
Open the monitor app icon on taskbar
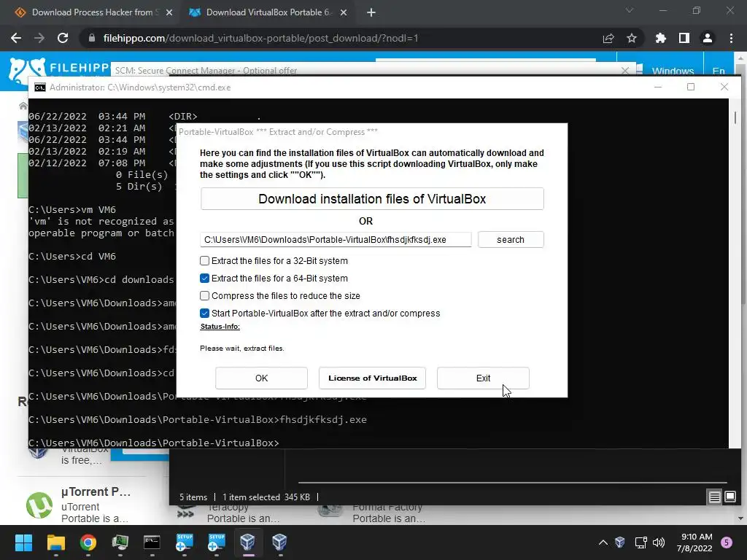[120, 542]
